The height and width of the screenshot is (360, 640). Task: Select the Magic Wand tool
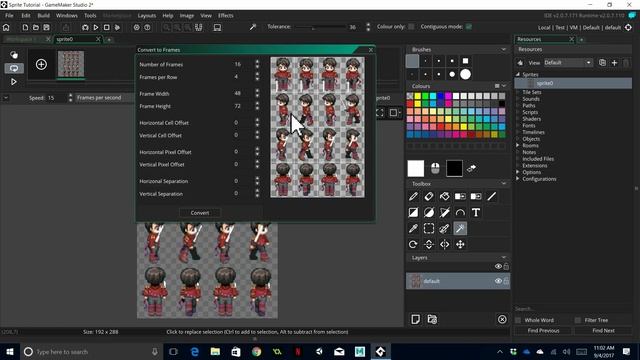click(x=460, y=228)
